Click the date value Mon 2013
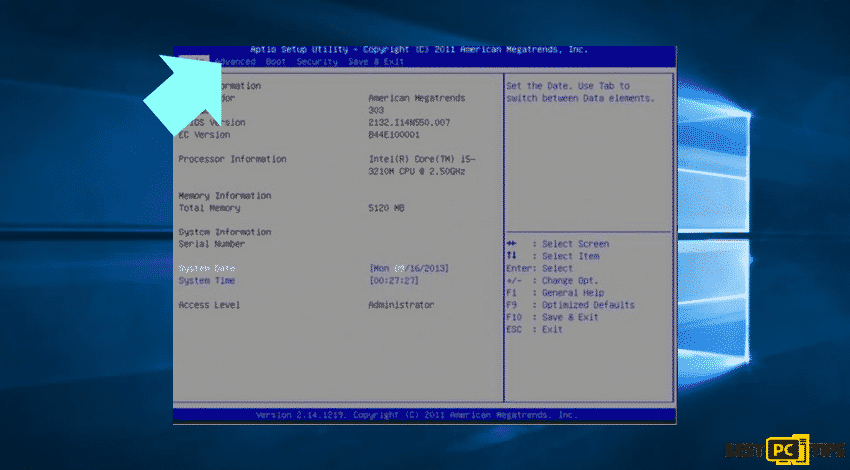 click(x=409, y=268)
